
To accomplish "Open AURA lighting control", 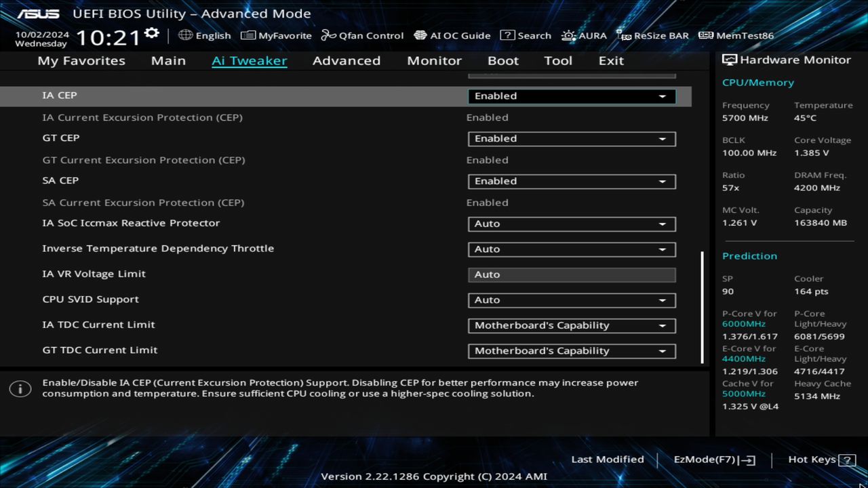I will 584,35.
